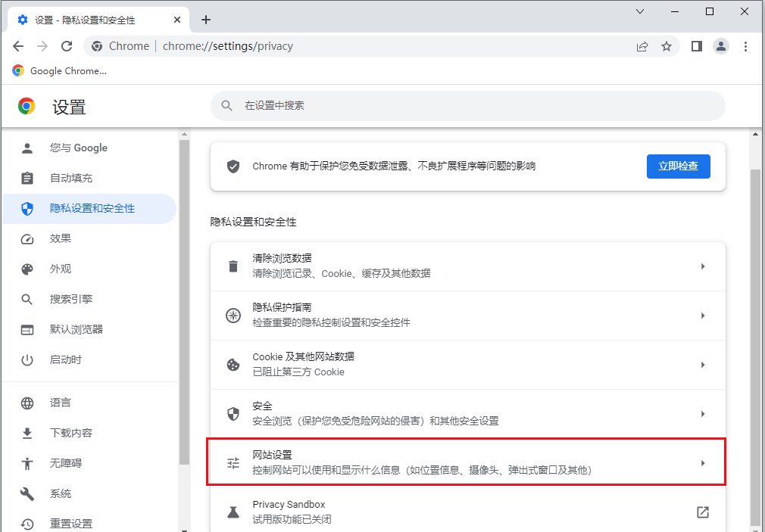
Task: Open 外观 in sidebar
Action: (89, 269)
